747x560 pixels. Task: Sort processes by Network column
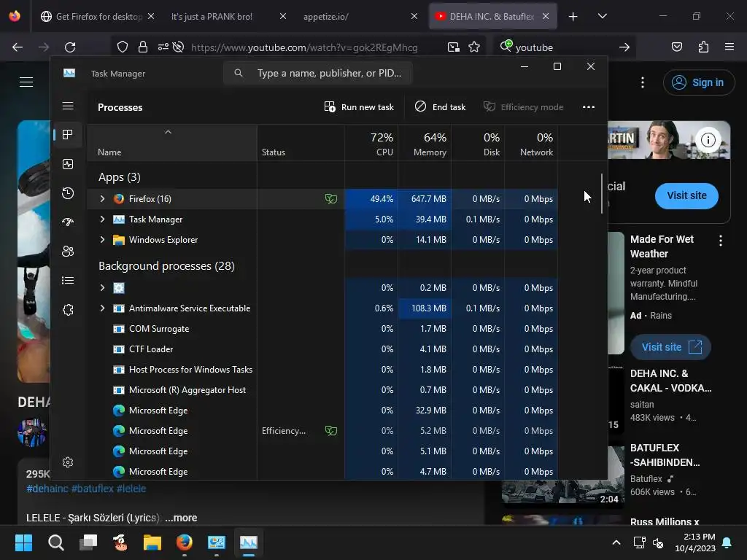tap(531, 144)
